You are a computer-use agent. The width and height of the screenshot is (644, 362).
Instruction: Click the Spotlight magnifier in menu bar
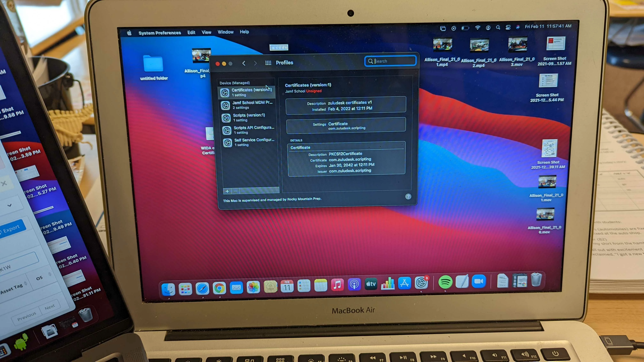point(498,27)
